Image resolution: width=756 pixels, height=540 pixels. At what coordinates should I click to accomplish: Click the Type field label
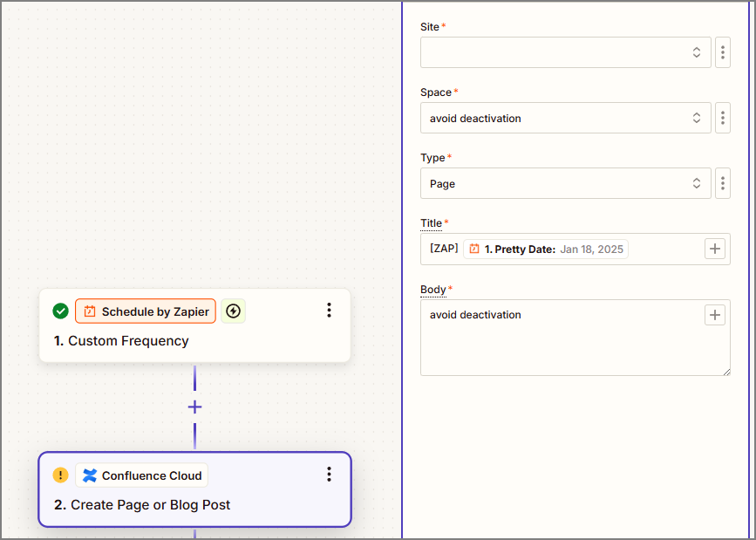(x=432, y=158)
